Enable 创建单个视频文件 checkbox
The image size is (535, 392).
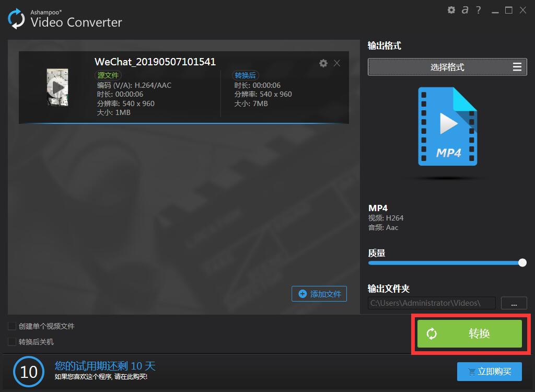(12, 326)
